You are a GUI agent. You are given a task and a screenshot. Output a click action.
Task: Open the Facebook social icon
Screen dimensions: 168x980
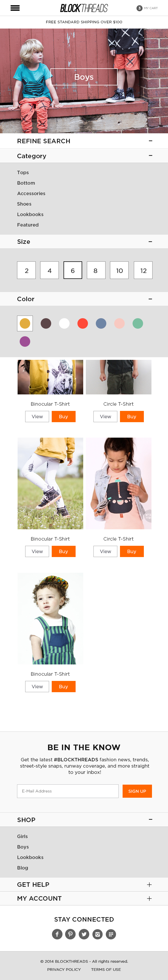click(x=57, y=934)
